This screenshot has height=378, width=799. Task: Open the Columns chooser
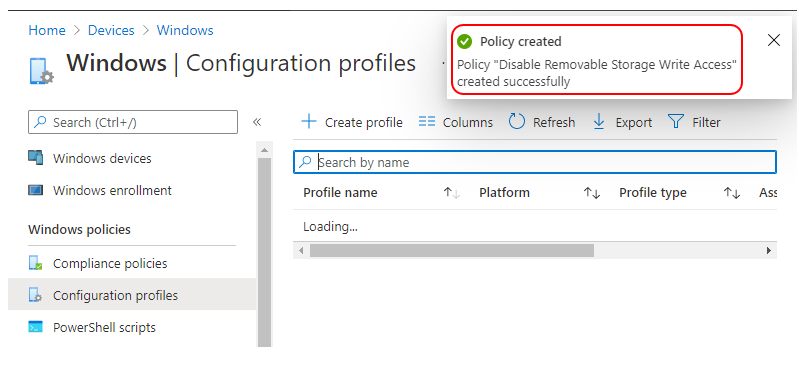(x=456, y=122)
